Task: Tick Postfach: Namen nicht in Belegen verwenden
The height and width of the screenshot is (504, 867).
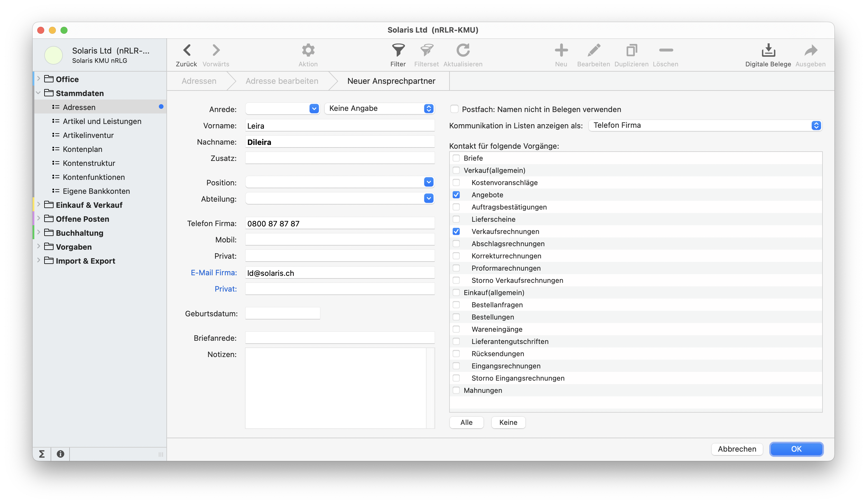Action: coord(454,109)
